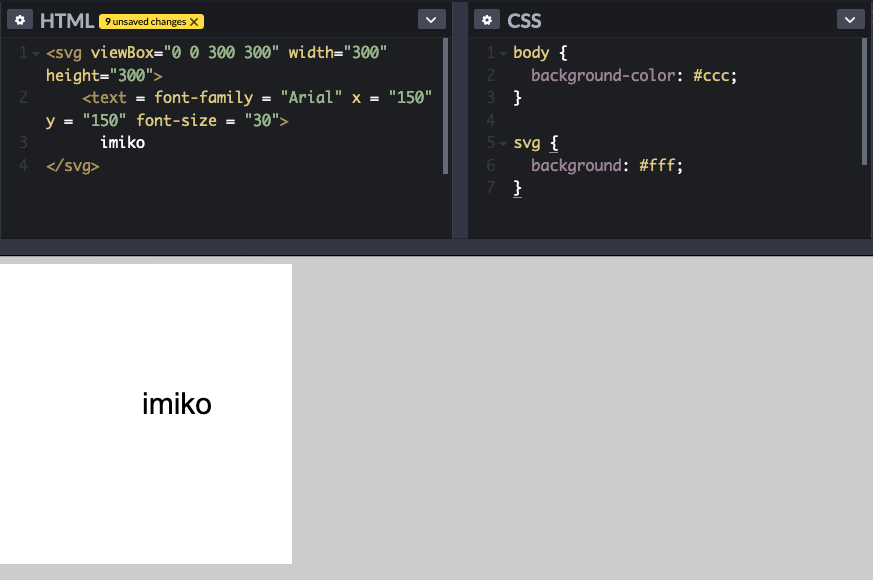Click the 'body' selector in CSS
The height and width of the screenshot is (580, 873).
click(531, 52)
